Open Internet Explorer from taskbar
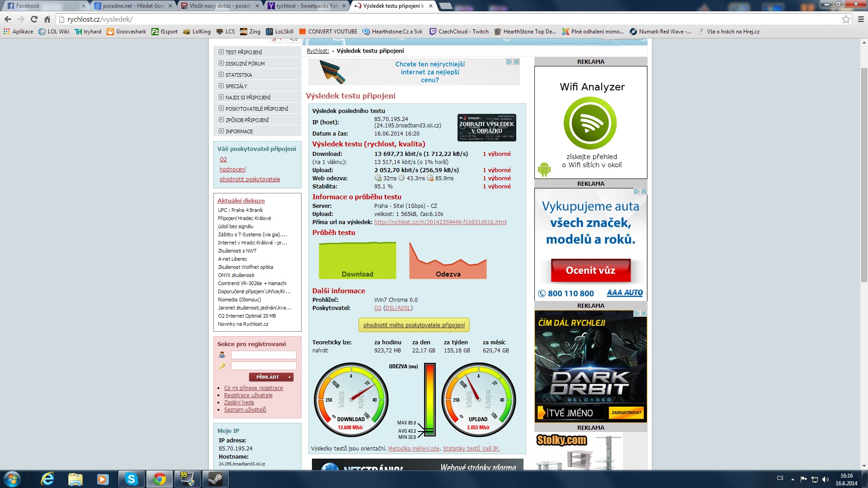The width and height of the screenshot is (868, 488). (x=47, y=479)
